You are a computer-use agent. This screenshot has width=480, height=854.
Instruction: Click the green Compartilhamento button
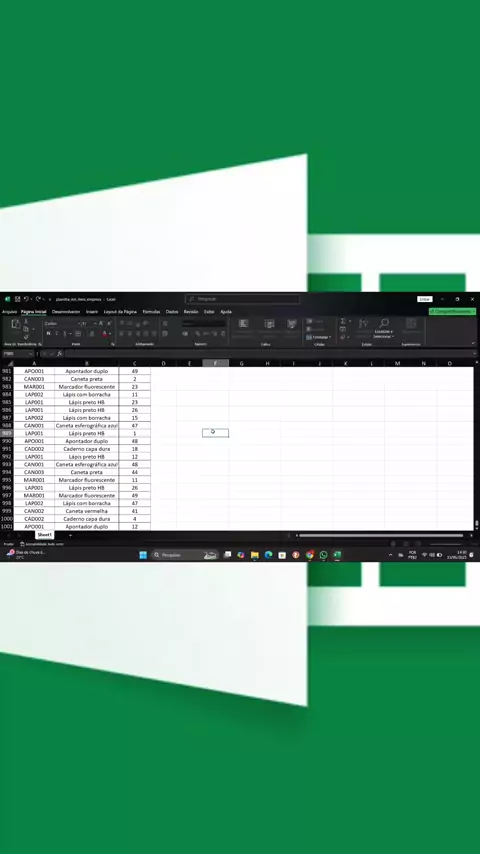(452, 312)
